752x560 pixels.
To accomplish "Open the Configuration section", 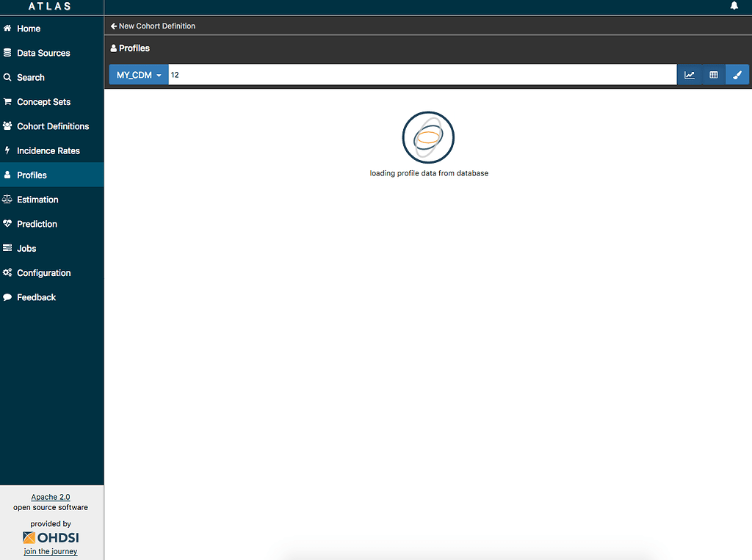I will coord(43,272).
